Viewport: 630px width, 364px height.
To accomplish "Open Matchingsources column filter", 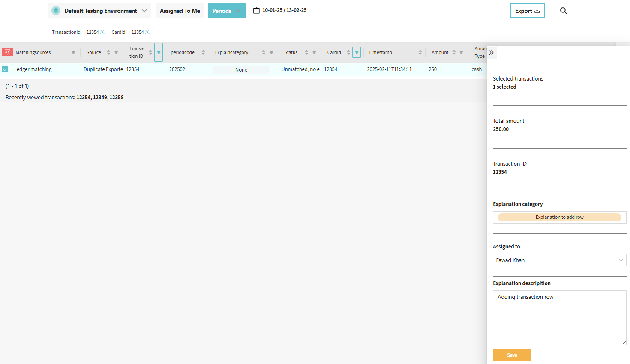I will point(73,52).
